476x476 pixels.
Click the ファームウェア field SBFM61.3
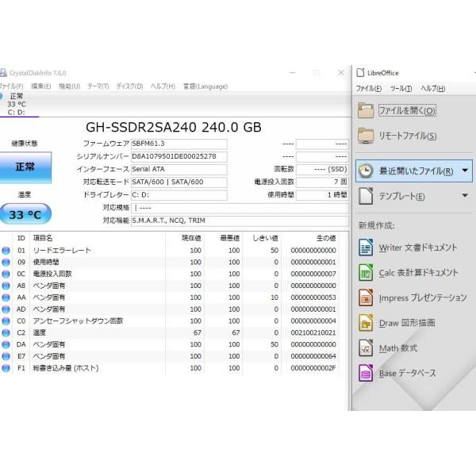178,144
